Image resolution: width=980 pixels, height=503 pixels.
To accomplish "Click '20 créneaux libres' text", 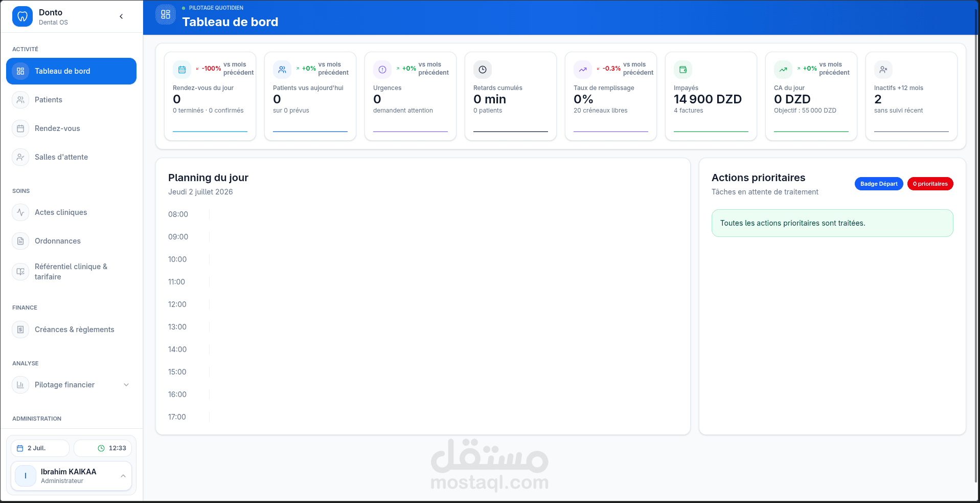I will point(600,111).
